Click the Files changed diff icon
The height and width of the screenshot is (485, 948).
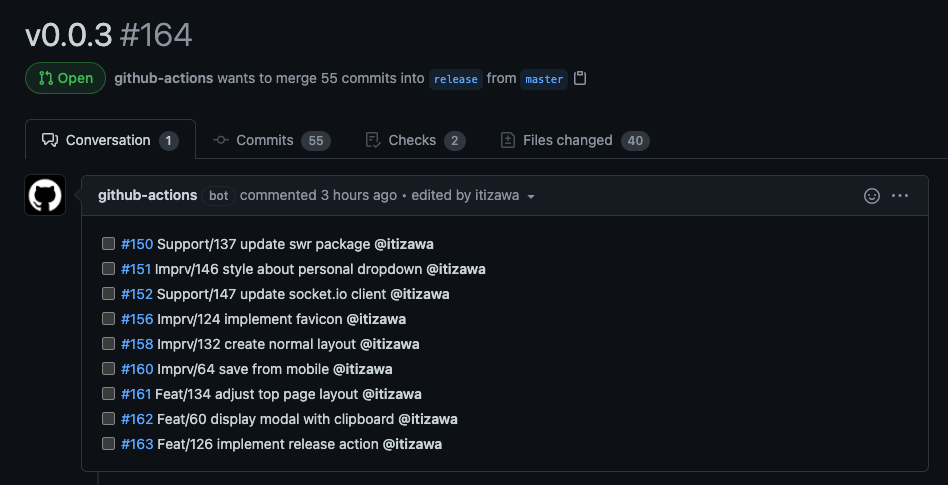click(x=508, y=140)
